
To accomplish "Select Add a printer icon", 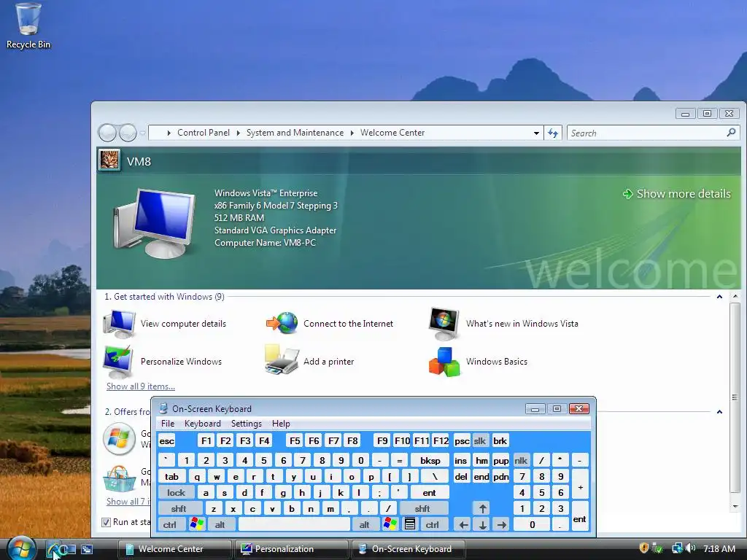I will coord(282,361).
